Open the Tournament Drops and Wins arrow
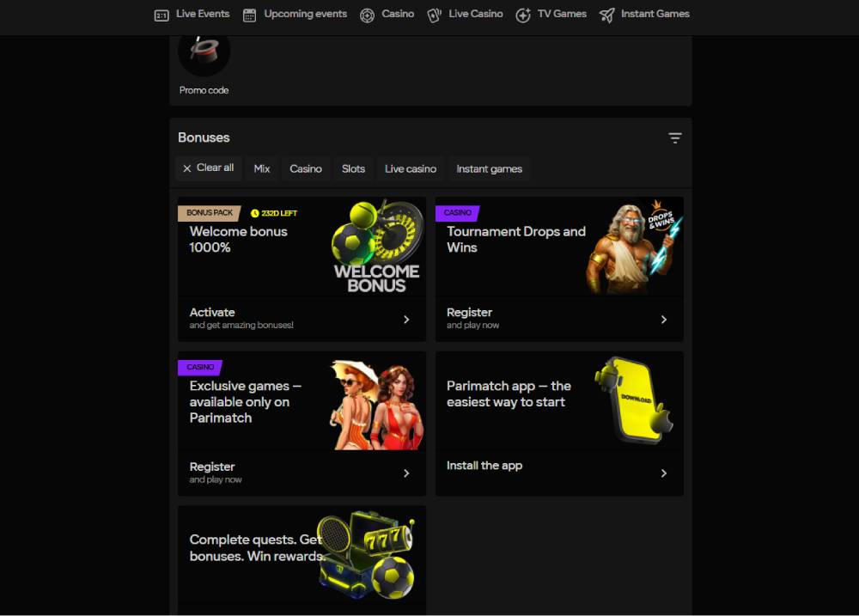The height and width of the screenshot is (616, 859). point(664,320)
